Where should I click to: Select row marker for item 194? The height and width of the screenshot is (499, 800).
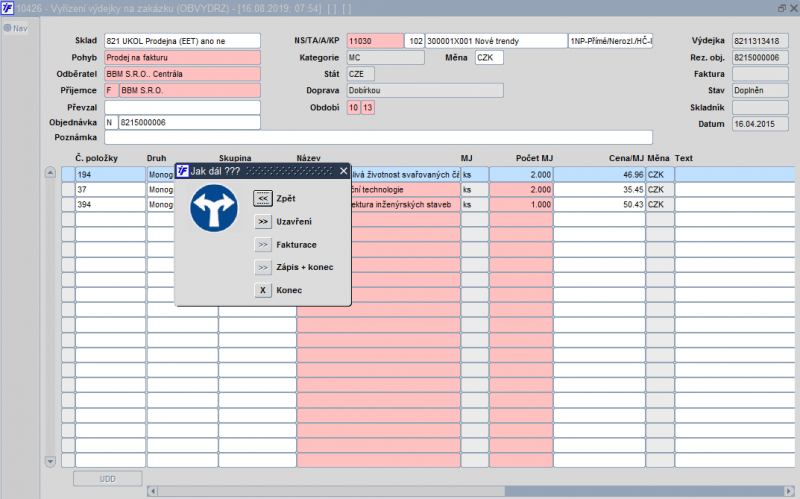click(x=68, y=174)
